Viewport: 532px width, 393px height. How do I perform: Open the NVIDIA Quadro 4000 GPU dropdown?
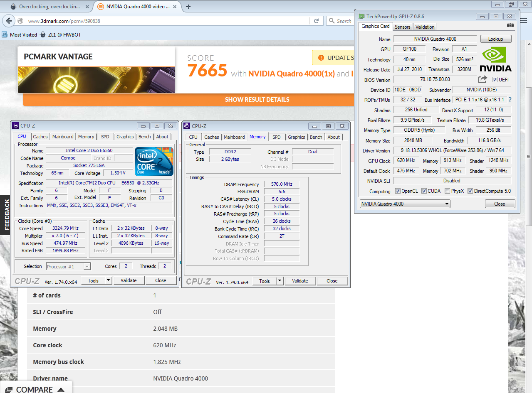point(405,204)
